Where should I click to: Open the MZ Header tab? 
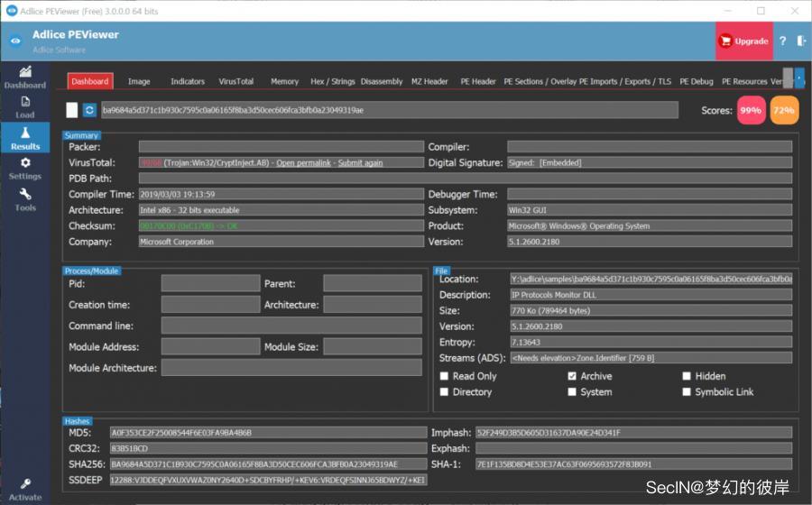coord(429,81)
